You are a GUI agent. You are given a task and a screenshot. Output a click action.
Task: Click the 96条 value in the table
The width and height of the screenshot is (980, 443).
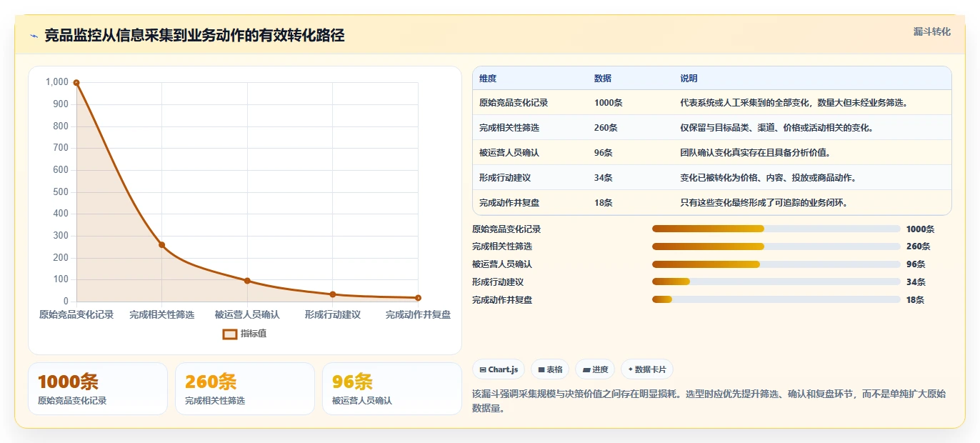[x=604, y=153]
